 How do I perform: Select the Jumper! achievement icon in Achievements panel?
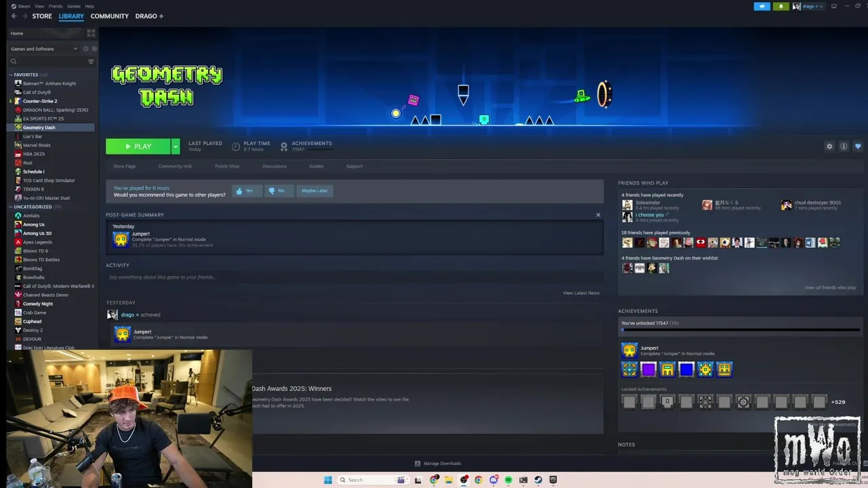click(x=629, y=350)
